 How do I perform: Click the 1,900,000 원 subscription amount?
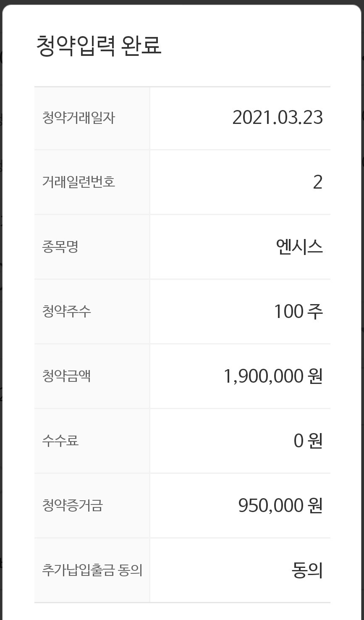pyautogui.click(x=273, y=376)
